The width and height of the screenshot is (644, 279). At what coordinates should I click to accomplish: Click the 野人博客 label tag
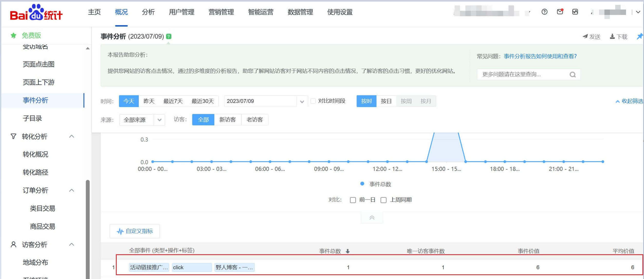click(x=234, y=267)
